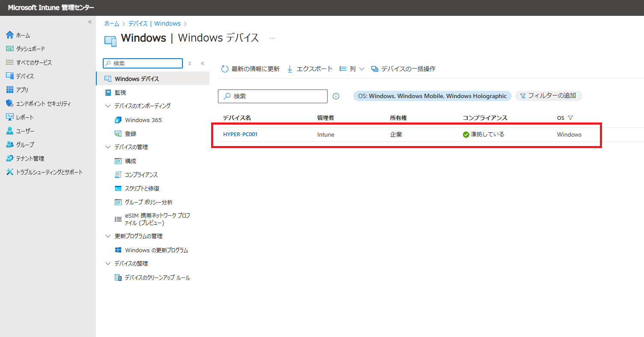
Task: Click the Intune 管理者 cell
Action: point(326,134)
